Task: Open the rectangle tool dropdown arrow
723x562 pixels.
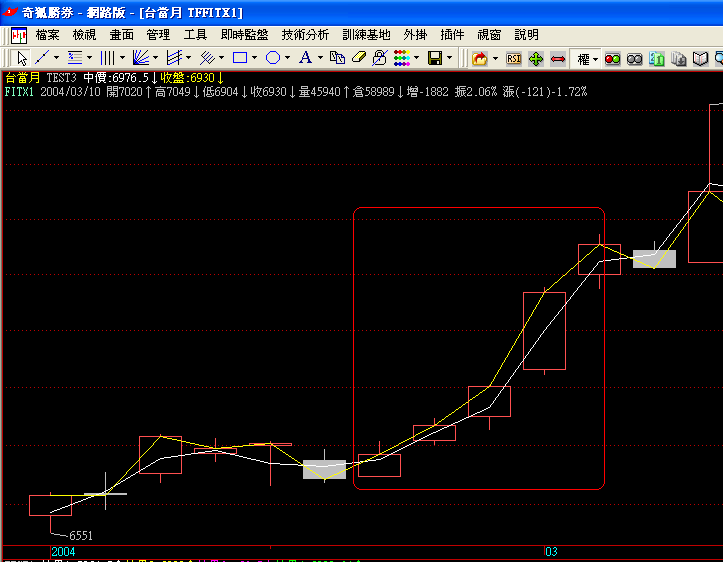Action: tap(254, 58)
